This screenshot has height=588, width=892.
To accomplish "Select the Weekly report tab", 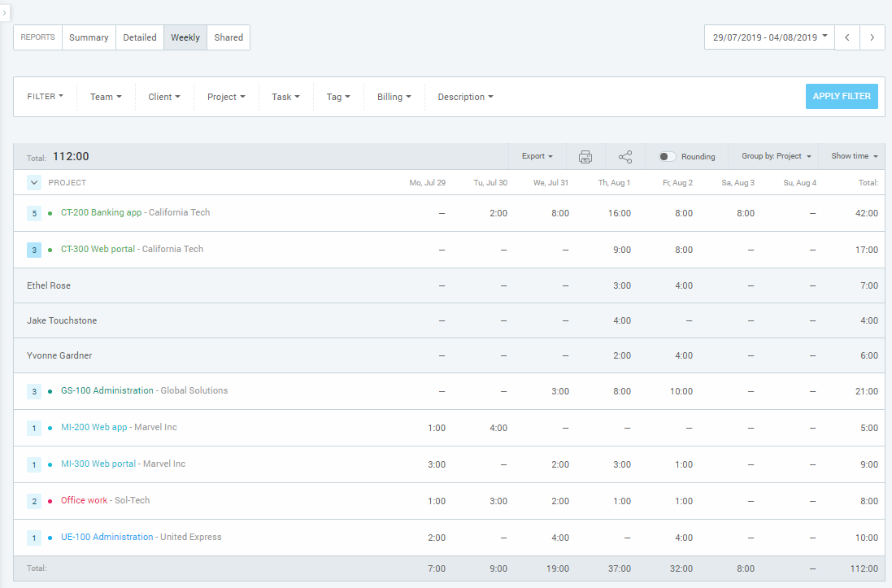I will pos(185,37).
